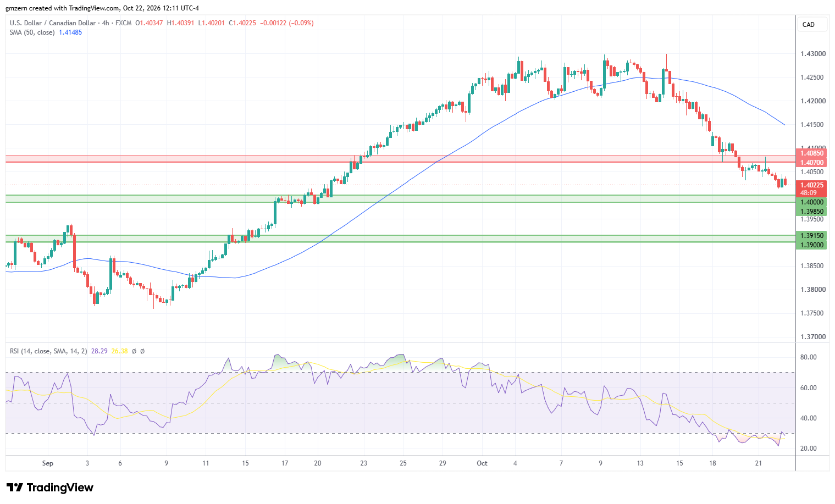Viewport: 835px width, 504px height.
Task: Click 1.43000 on the price axis
Action: point(812,54)
